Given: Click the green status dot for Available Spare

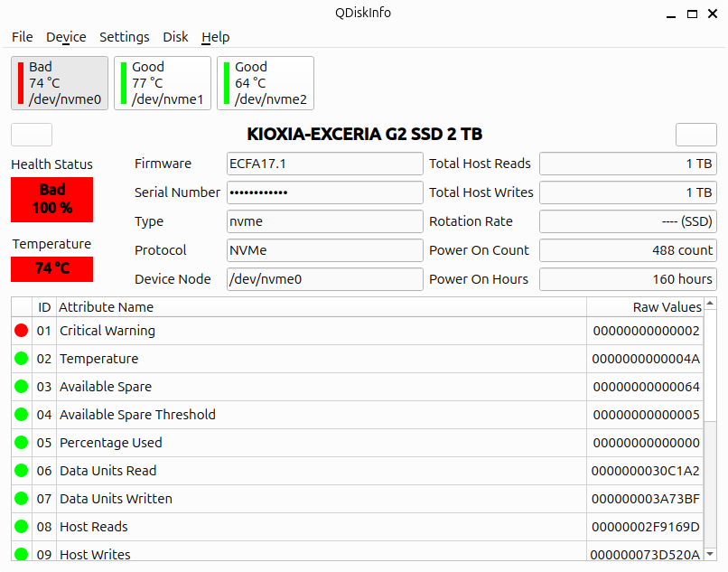Looking at the screenshot, I should click(22, 386).
